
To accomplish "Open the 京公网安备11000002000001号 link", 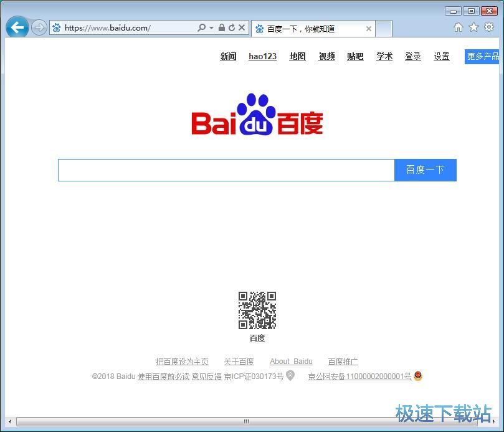I will pos(359,377).
